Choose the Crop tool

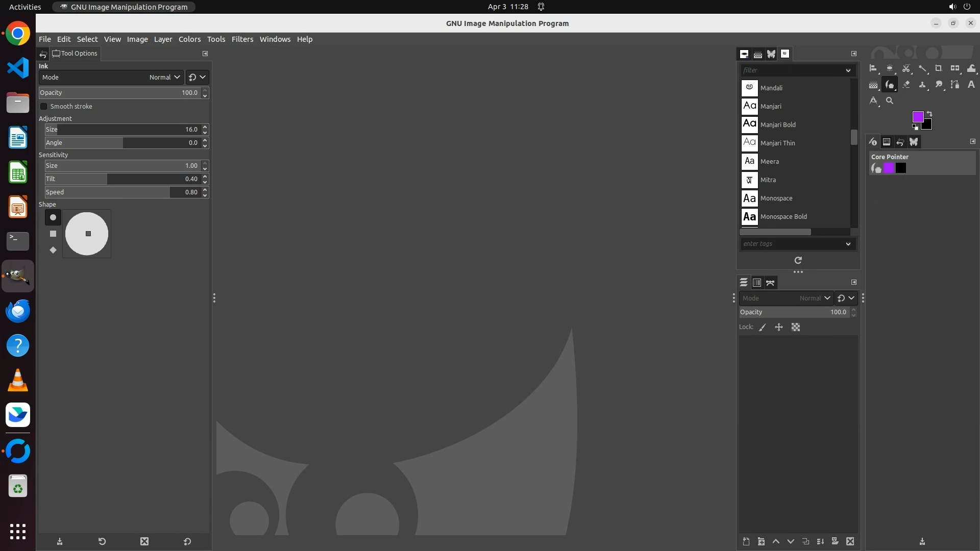pos(938,68)
